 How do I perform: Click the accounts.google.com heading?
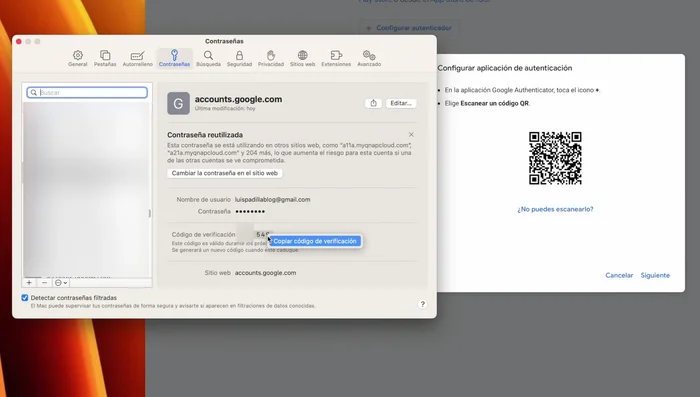click(x=238, y=99)
